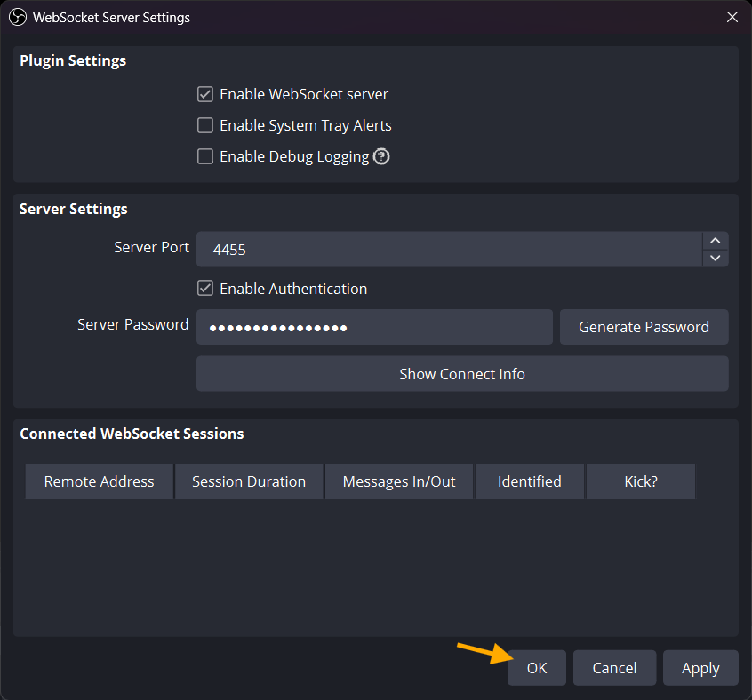Viewport: 752px width, 700px height.
Task: Sort by Remote Address column header
Action: (x=99, y=481)
